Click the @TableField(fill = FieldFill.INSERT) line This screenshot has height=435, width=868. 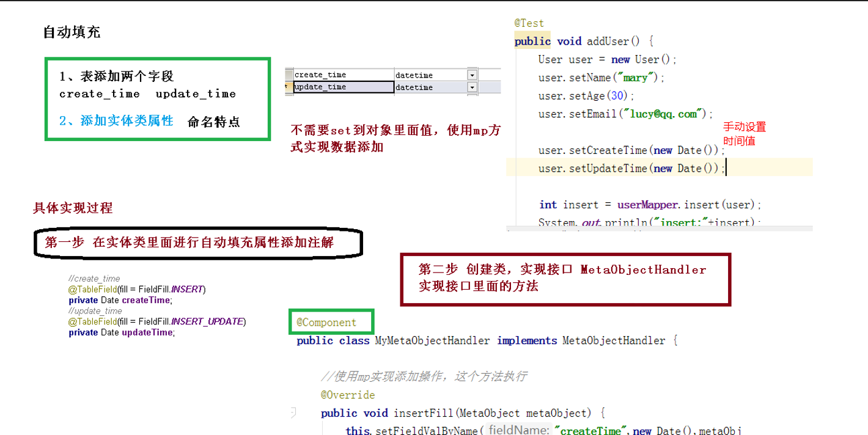tap(138, 288)
